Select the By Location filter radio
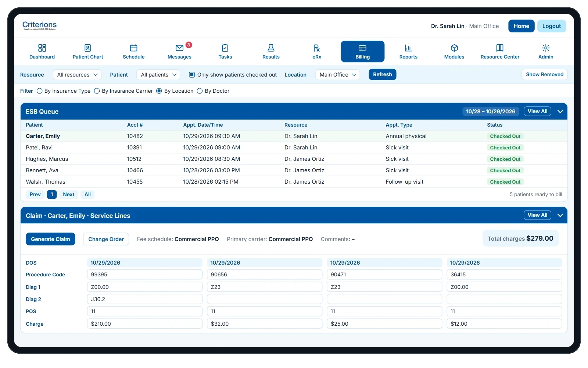 (159, 91)
